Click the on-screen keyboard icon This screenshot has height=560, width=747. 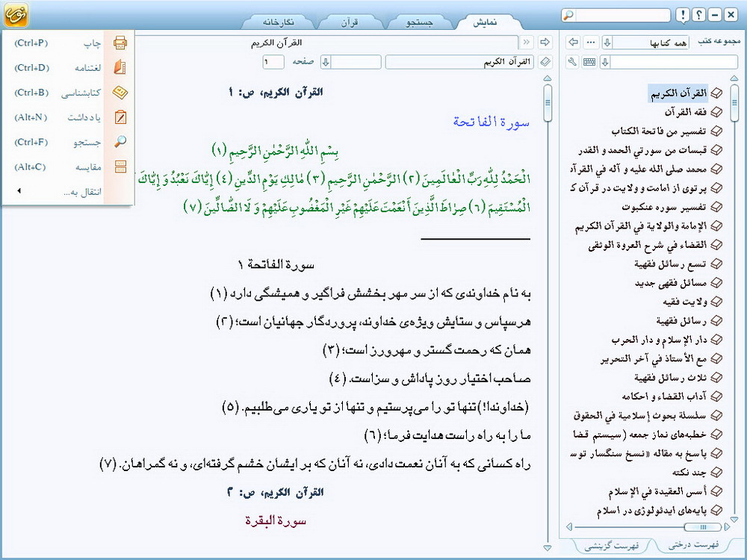(x=589, y=62)
